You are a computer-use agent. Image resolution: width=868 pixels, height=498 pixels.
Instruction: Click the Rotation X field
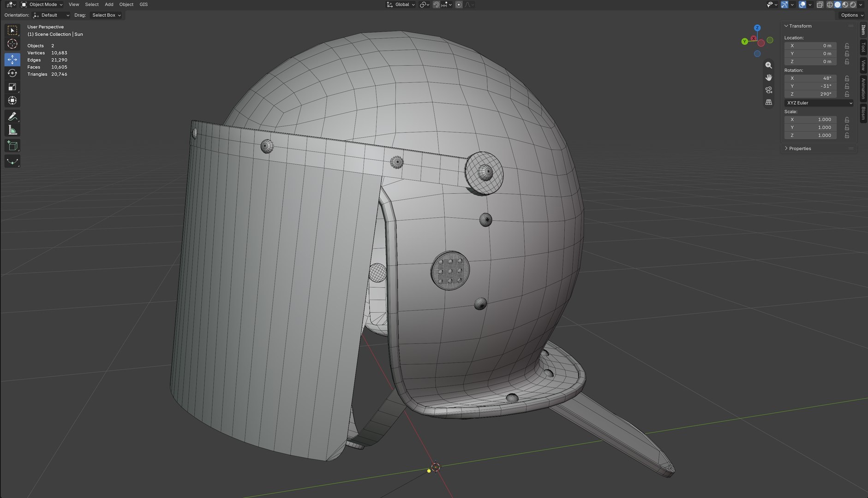point(810,78)
